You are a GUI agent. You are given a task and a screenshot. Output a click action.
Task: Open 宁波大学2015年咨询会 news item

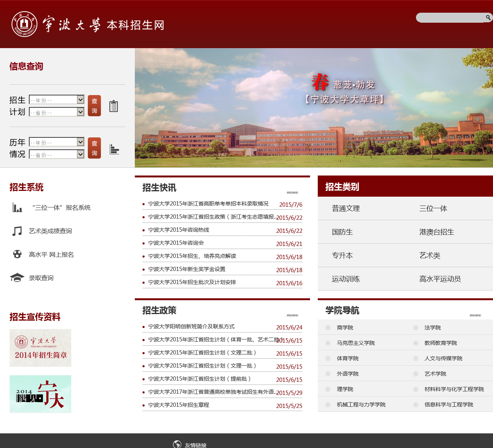pyautogui.click(x=176, y=243)
